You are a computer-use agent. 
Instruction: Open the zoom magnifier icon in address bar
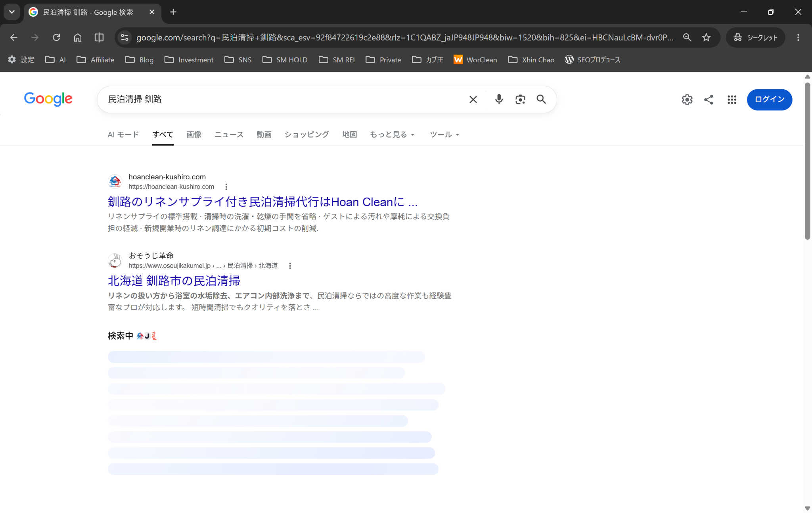click(x=687, y=37)
